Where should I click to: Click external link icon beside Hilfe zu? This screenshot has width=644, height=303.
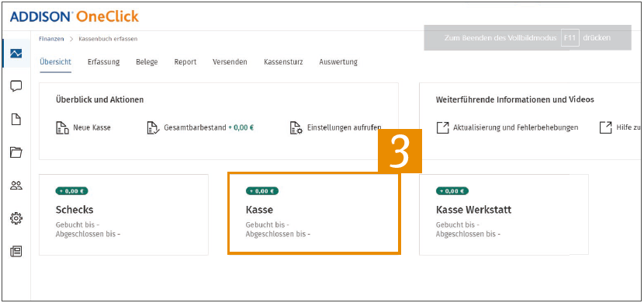[x=606, y=128]
